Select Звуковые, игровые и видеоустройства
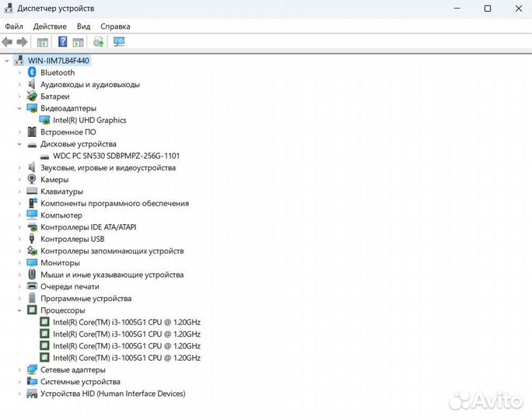 pos(108,167)
